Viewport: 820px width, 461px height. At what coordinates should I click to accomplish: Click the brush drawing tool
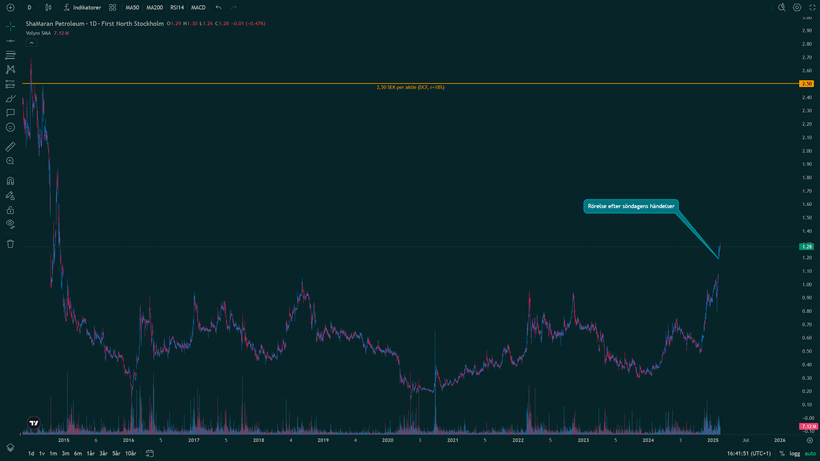point(10,98)
